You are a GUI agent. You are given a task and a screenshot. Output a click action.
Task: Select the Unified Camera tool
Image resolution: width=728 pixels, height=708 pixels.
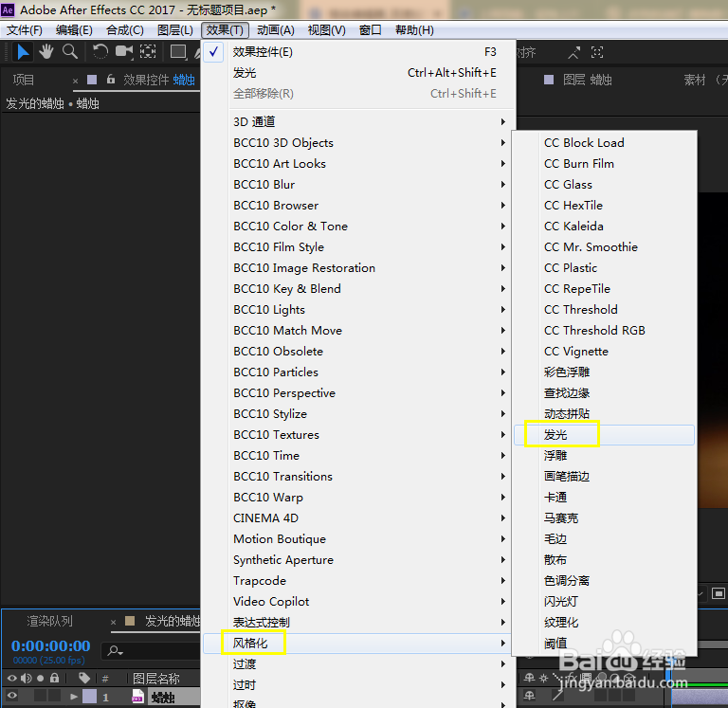124,51
